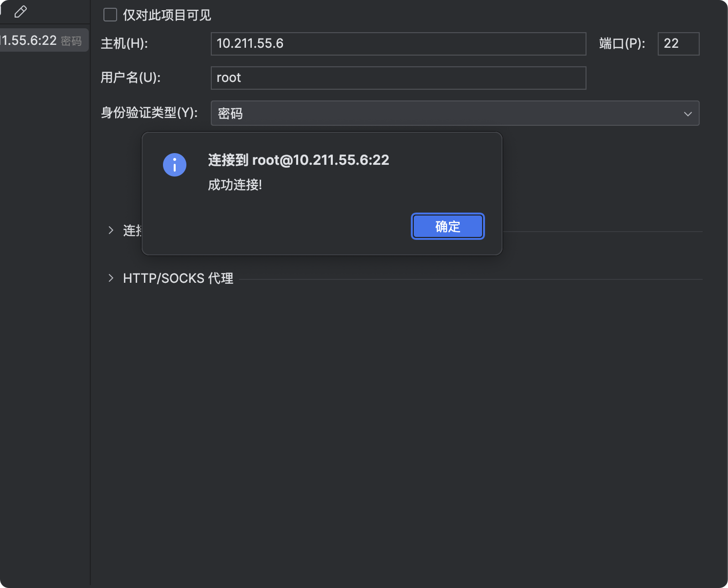Viewport: 728px width, 588px height.
Task: Expand the HTTP/SOCKS 代理 section chevron
Action: 111,278
